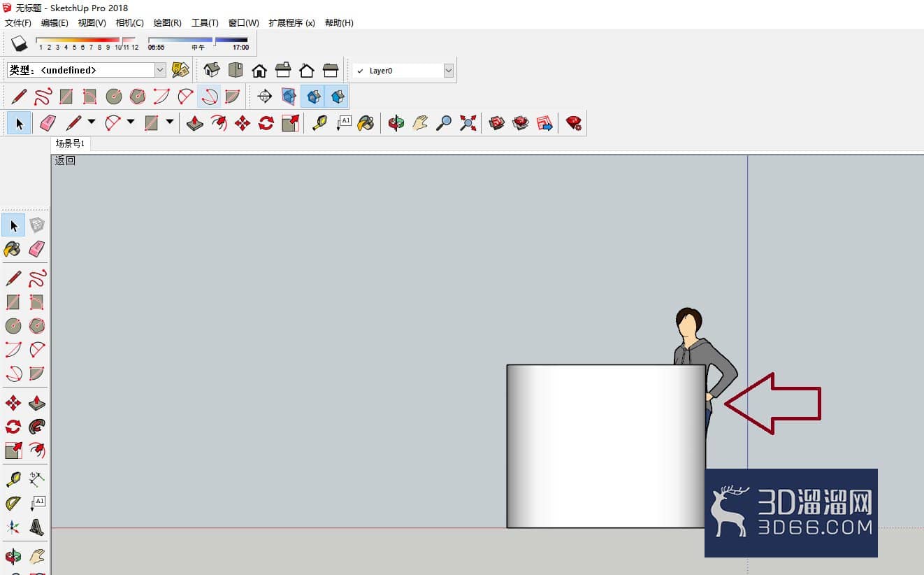Viewport: 924px width, 575px height.
Task: Switch to left side view icon
Action: point(331,70)
